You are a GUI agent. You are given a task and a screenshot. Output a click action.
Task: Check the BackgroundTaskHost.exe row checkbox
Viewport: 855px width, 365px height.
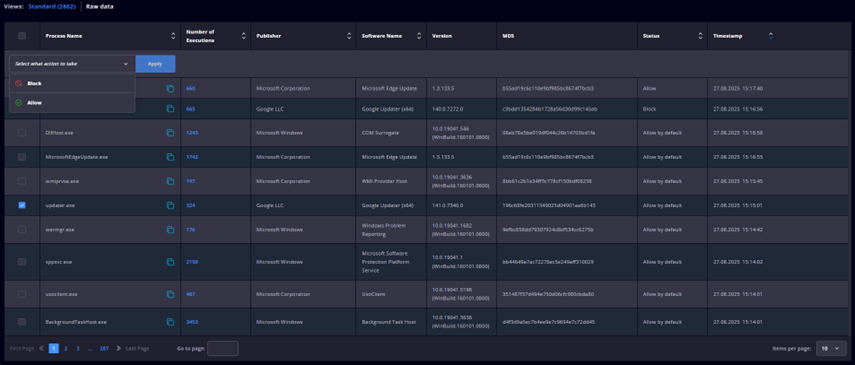coord(22,322)
